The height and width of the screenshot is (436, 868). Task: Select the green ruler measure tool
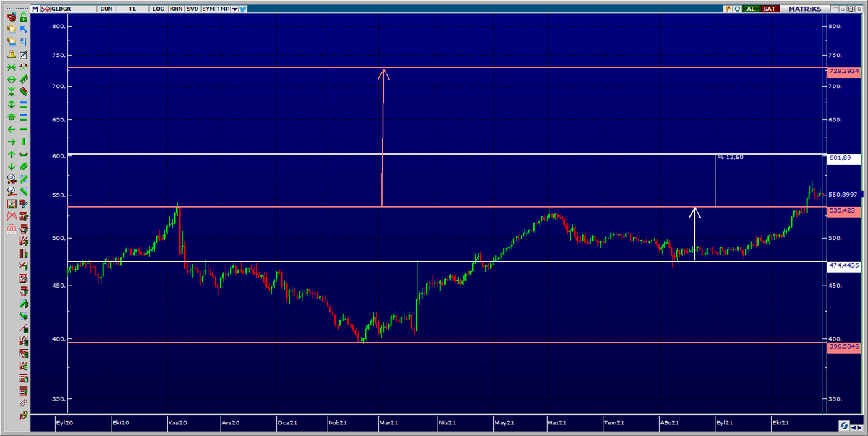24,80
